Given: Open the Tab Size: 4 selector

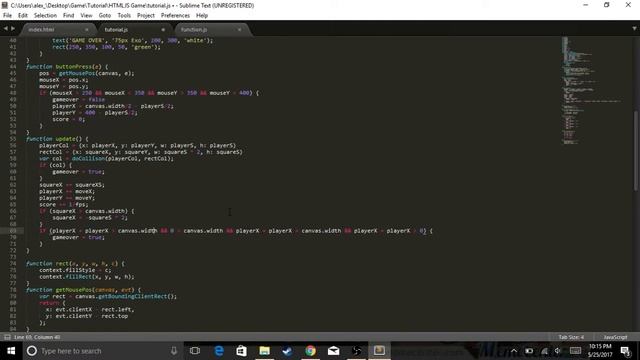Looking at the screenshot, I should tap(571, 337).
